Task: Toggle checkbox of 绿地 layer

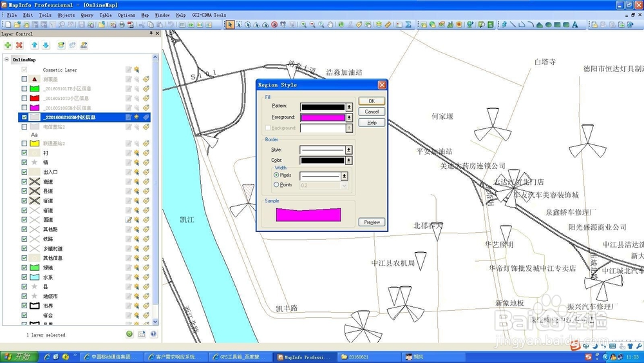Action: (x=24, y=268)
